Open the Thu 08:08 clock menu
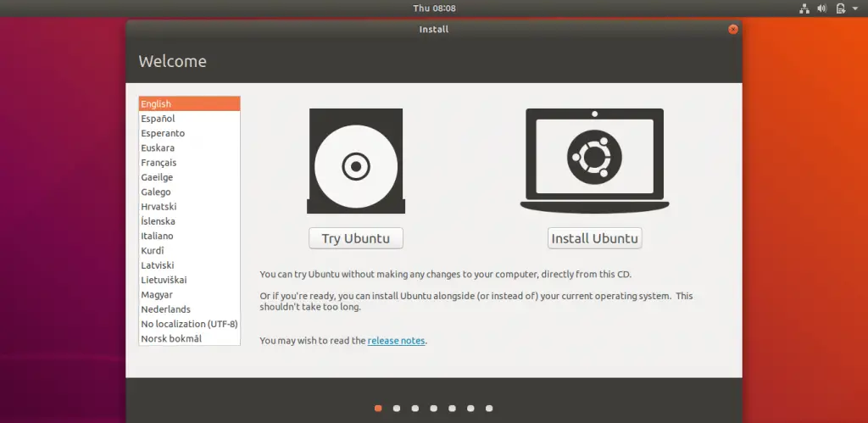Viewport: 868px width, 423px height. click(434, 8)
